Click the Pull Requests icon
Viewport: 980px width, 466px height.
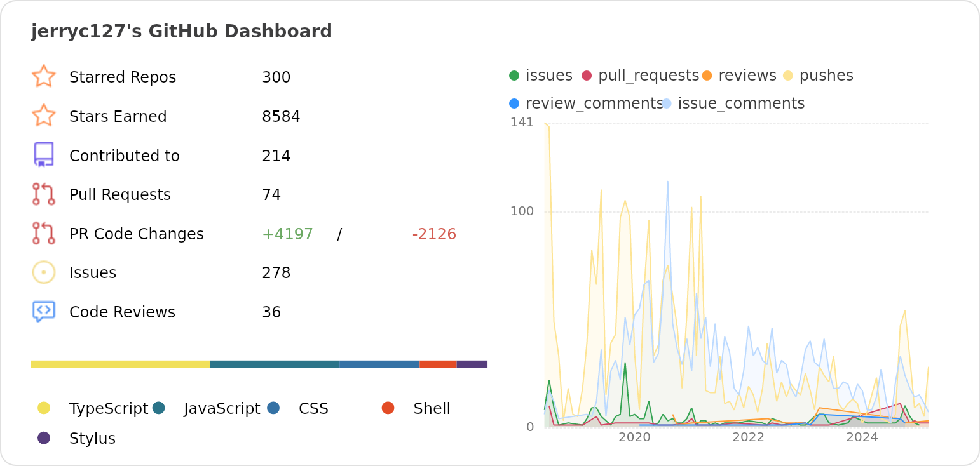tap(44, 194)
